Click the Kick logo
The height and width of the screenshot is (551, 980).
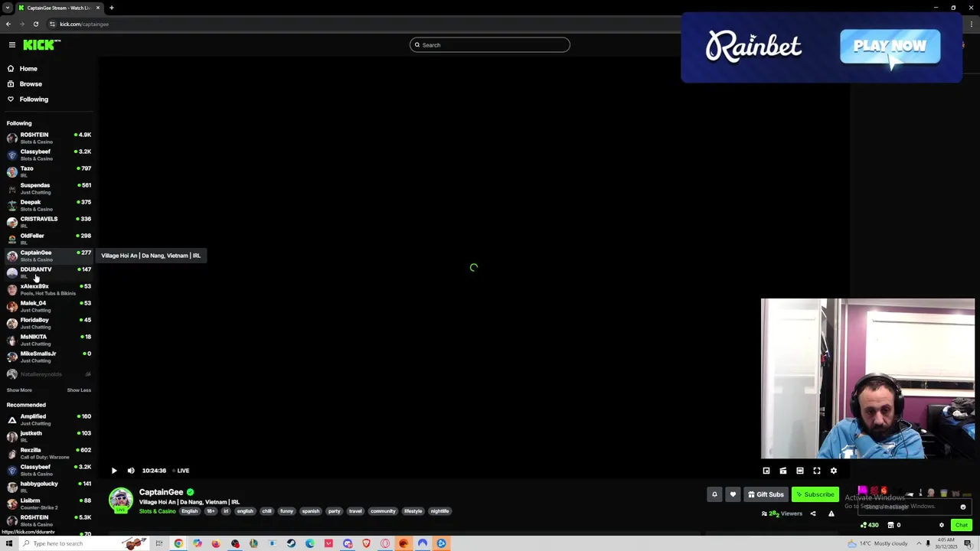click(41, 45)
